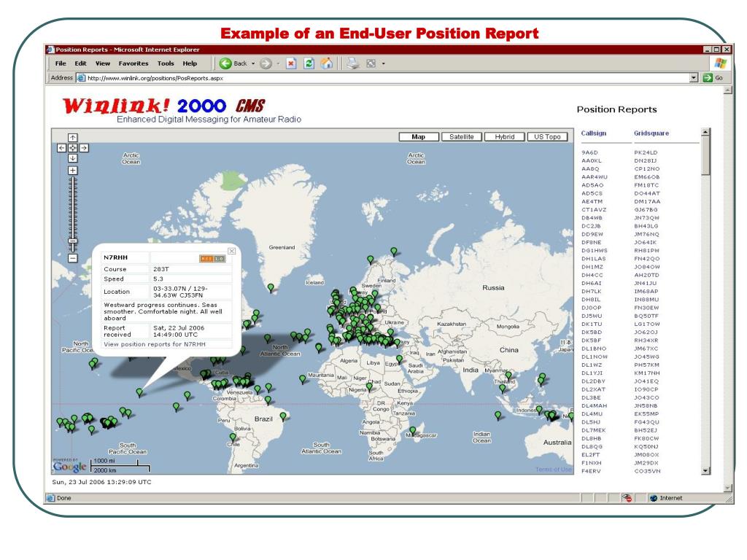Pan the map right with arrow button

(84, 148)
